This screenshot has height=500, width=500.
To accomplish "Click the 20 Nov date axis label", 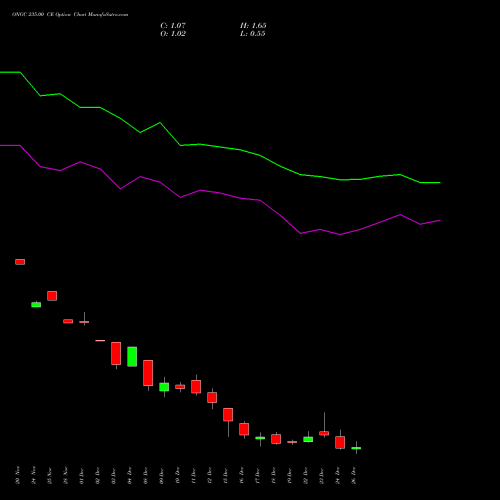I will 18,475.
